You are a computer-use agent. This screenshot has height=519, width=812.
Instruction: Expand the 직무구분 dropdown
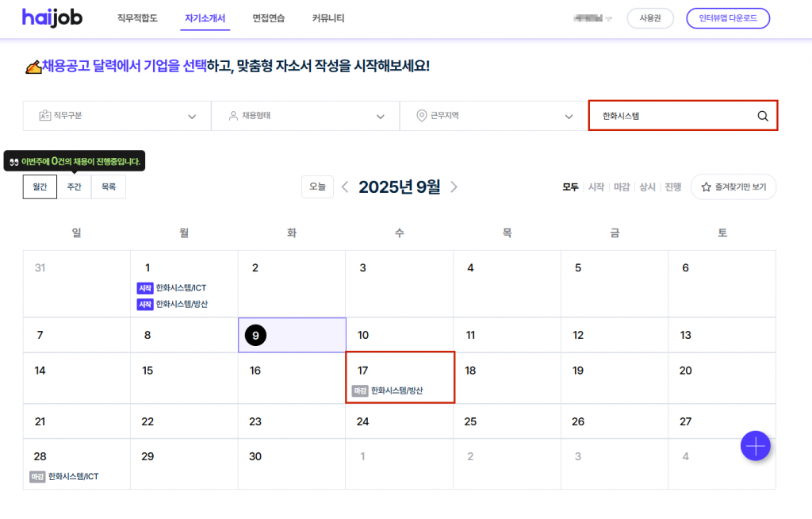point(117,116)
